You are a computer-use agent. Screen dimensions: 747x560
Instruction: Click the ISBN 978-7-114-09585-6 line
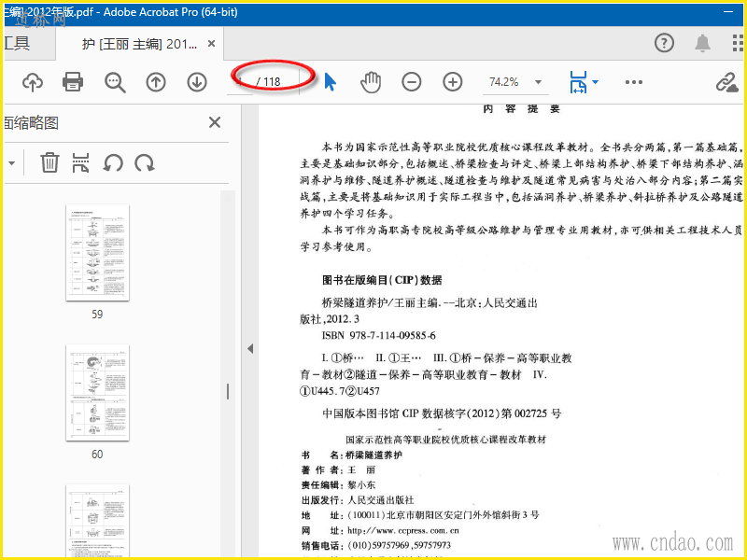(x=379, y=336)
